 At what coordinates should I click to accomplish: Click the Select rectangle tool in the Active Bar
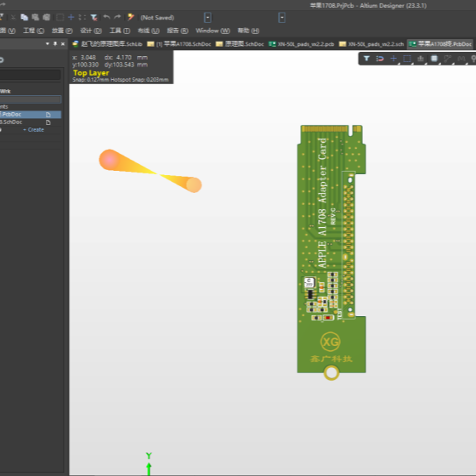[x=407, y=59]
